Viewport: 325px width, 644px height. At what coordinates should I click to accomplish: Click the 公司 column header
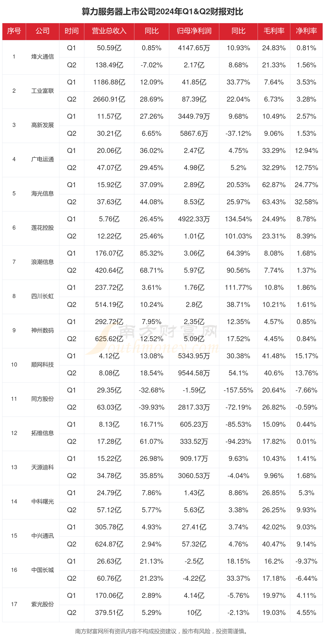[x=42, y=31]
